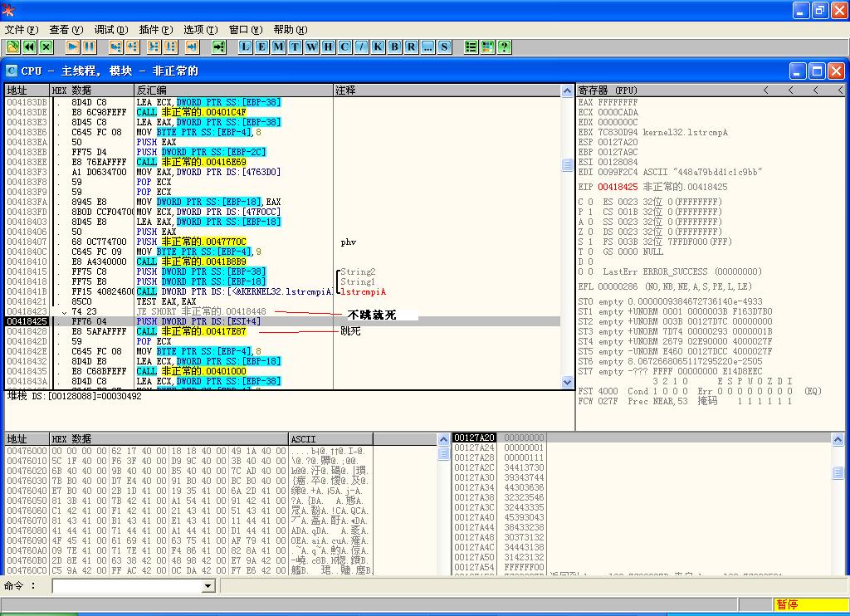Click the Step Over toolbar icon
Viewport: 850px width, 616px height.
tap(132, 47)
